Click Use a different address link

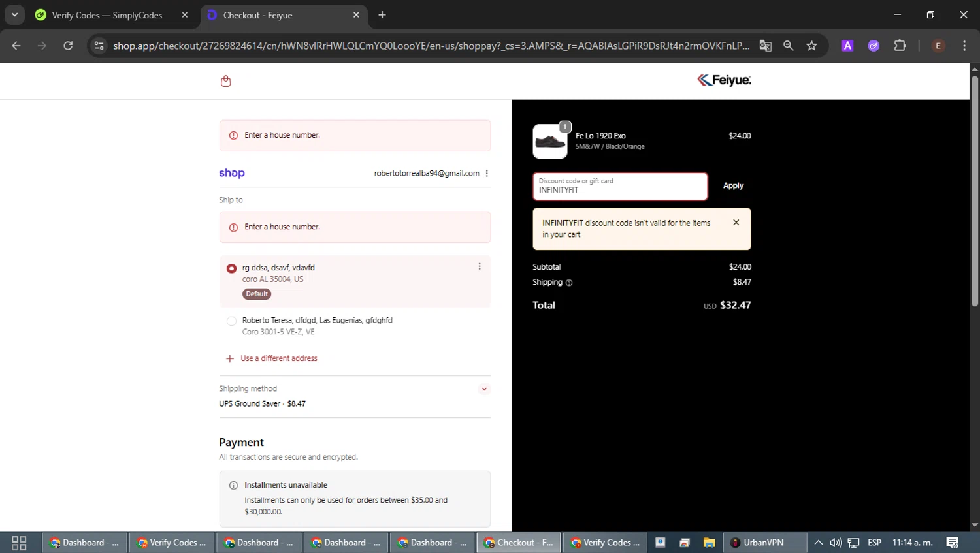click(279, 358)
